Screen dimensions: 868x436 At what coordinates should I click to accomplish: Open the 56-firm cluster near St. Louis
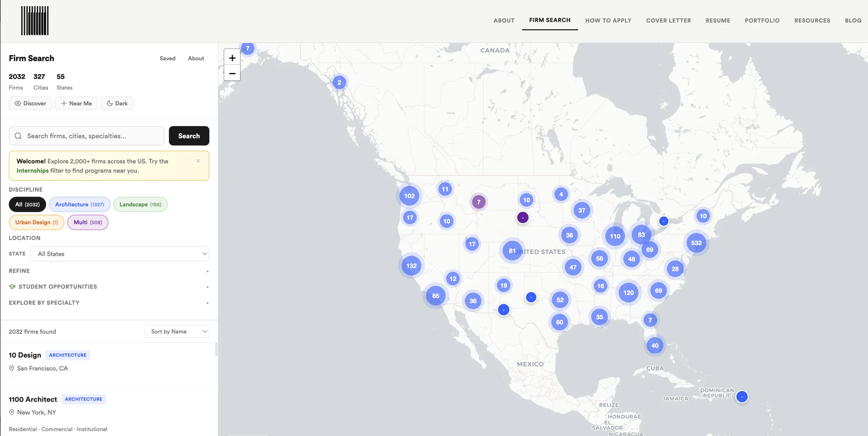point(599,258)
